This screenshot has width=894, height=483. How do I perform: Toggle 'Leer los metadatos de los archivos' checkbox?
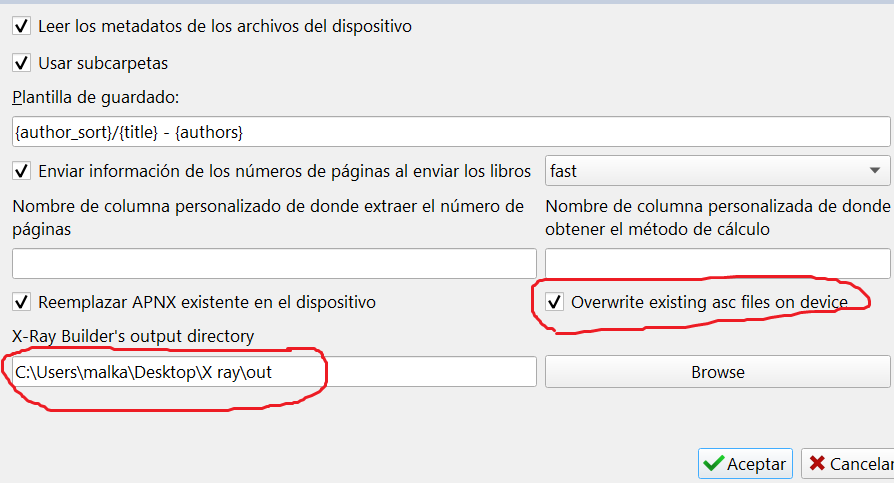pos(22,27)
